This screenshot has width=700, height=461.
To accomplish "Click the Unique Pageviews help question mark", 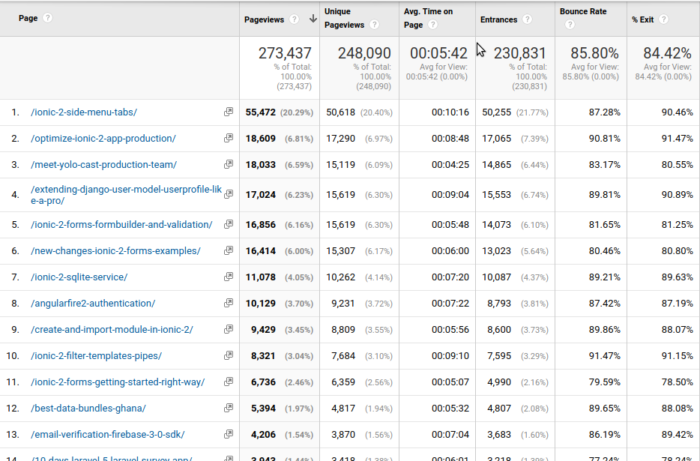I will [374, 25].
